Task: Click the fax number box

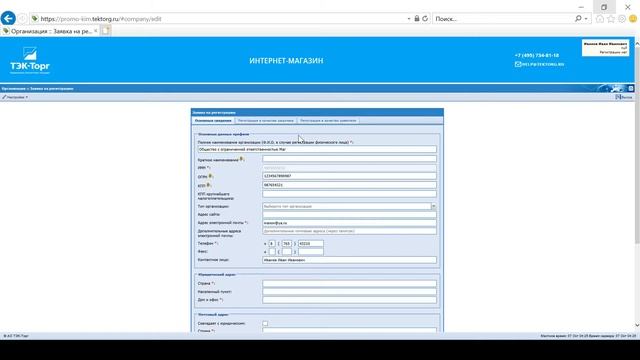Action: (x=311, y=252)
